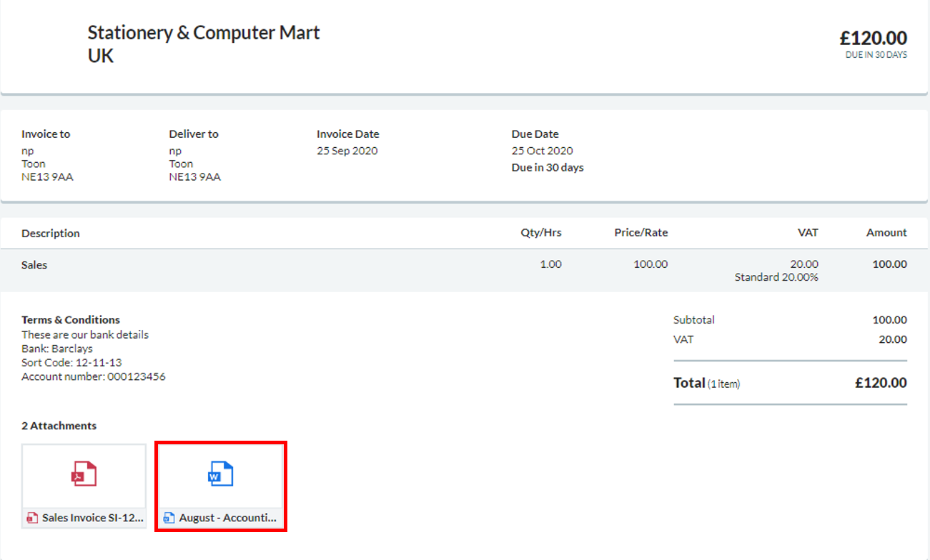Click the Invoice Date value 25 Sep 2020

click(x=347, y=151)
